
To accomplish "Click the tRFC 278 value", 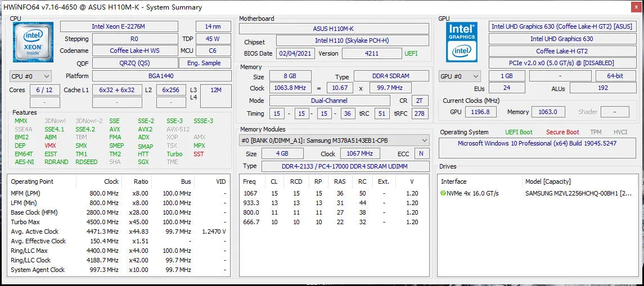I will (x=420, y=114).
